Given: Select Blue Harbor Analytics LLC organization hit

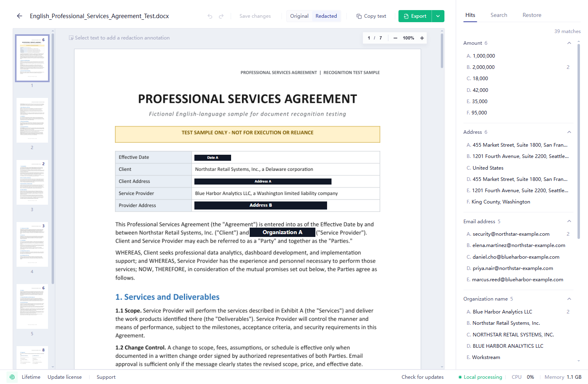Looking at the screenshot, I should tap(518, 312).
